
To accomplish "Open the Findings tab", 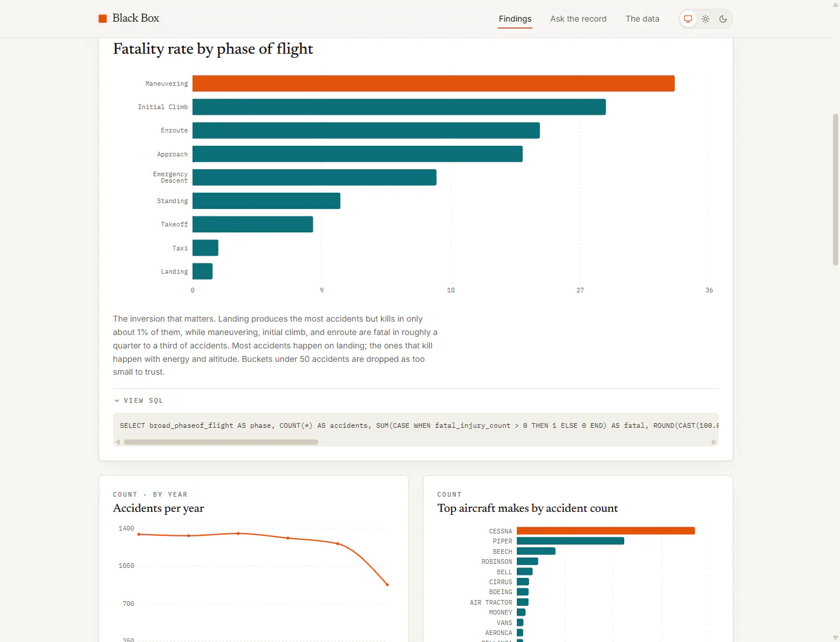I will pyautogui.click(x=515, y=19).
